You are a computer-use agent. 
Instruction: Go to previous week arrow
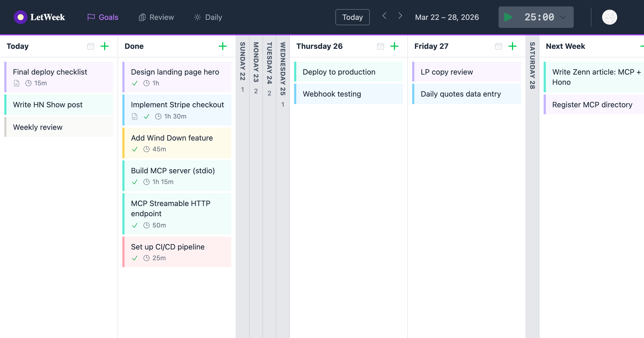click(x=384, y=16)
